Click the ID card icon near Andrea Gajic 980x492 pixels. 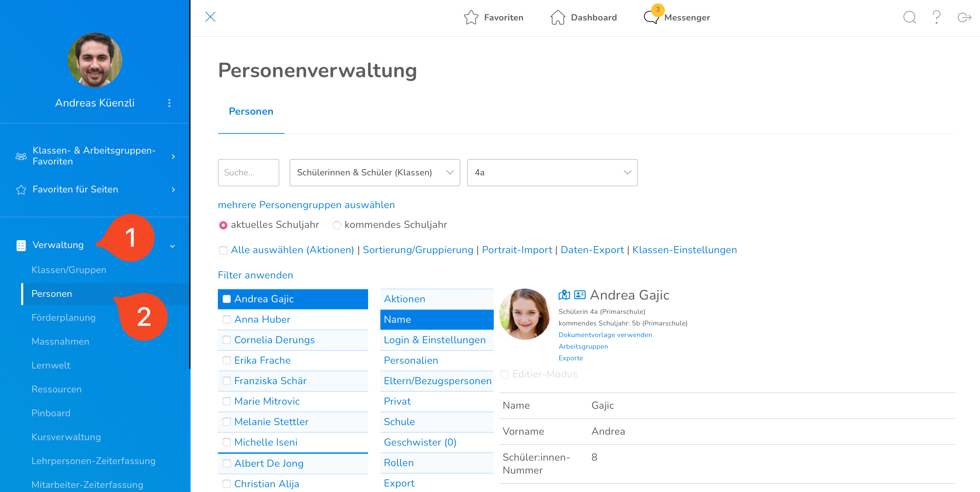pos(579,295)
